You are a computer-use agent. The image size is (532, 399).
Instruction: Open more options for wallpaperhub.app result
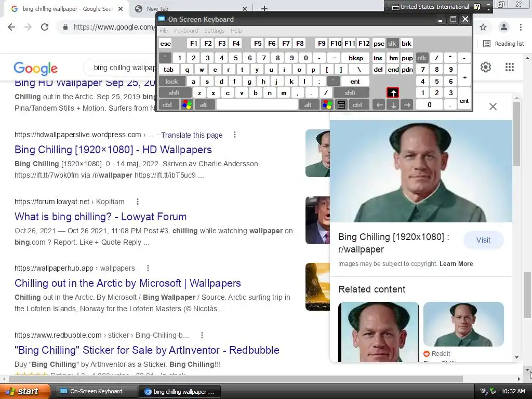click(x=148, y=269)
